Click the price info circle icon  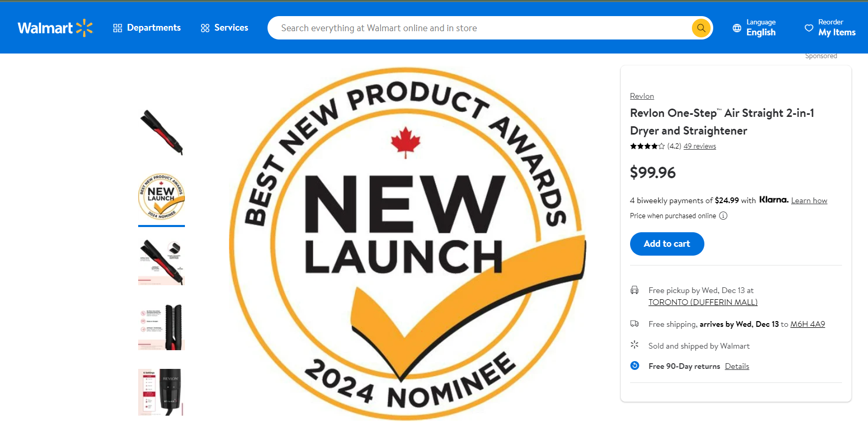click(723, 216)
